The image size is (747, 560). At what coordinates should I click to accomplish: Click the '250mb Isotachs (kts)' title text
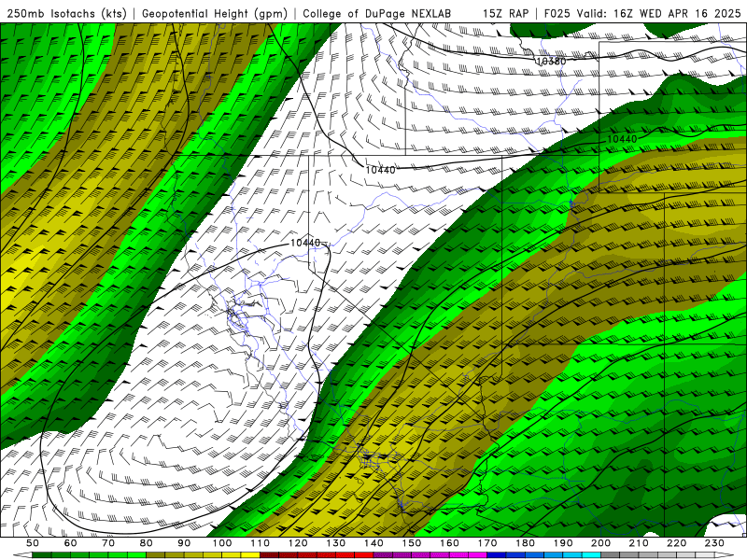pyautogui.click(x=66, y=14)
